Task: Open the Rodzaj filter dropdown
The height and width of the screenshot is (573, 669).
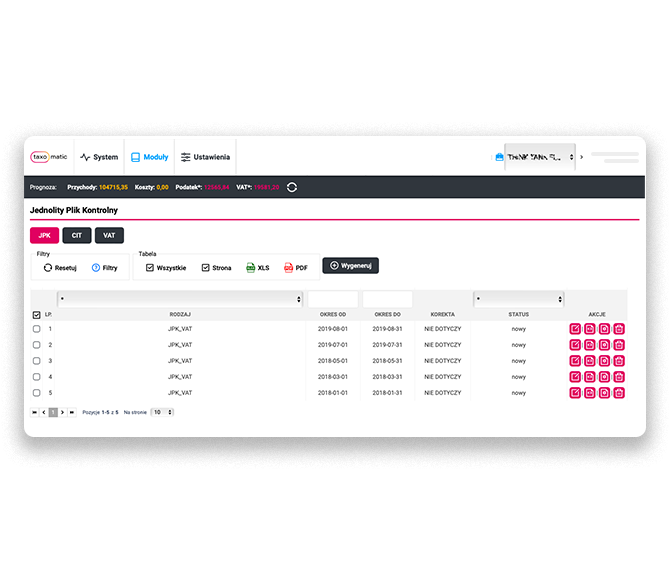Action: pos(180,299)
